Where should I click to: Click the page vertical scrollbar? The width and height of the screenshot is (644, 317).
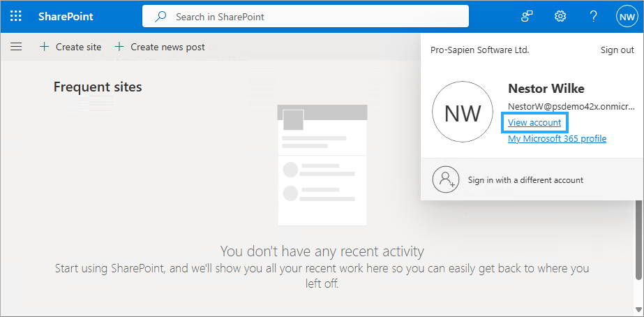[x=640, y=239]
